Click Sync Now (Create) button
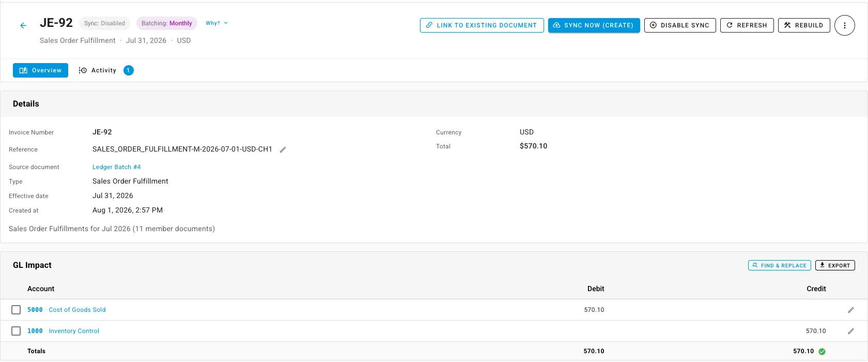 [x=594, y=25]
